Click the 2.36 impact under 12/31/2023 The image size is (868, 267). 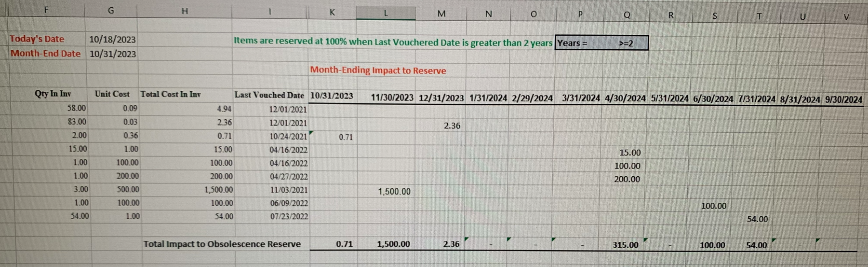(x=452, y=126)
